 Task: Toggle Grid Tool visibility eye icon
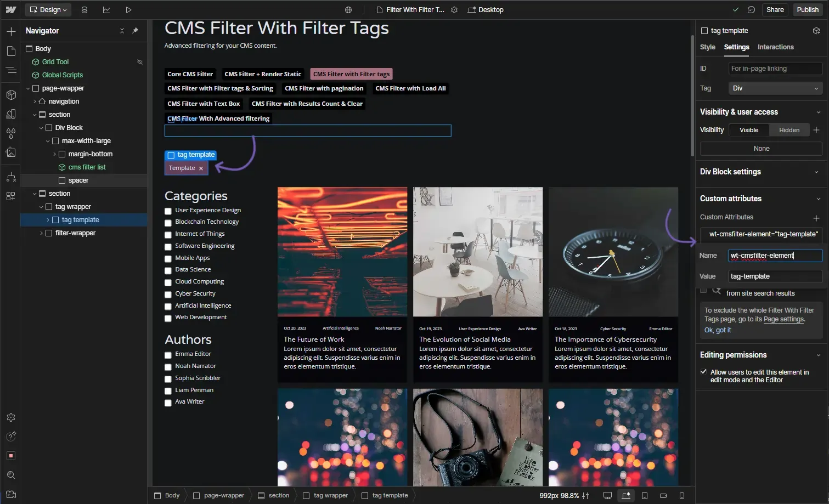(140, 62)
